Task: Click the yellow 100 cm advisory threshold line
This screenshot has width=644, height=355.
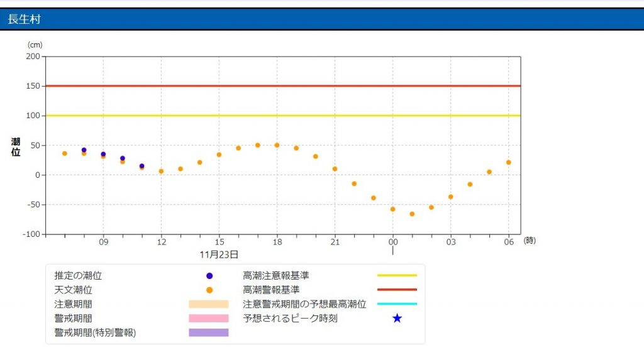Action: (x=283, y=116)
